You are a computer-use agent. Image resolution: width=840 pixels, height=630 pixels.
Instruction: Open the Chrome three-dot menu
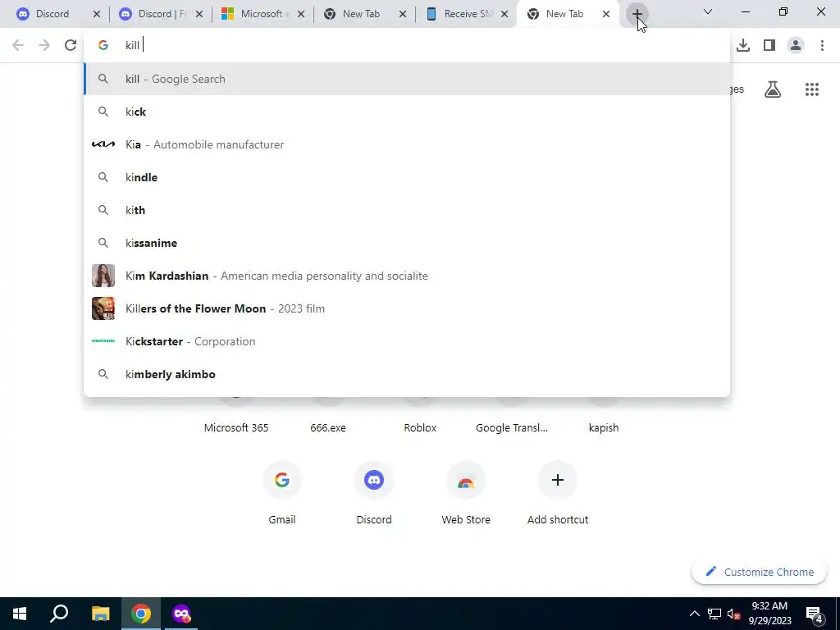pyautogui.click(x=822, y=45)
